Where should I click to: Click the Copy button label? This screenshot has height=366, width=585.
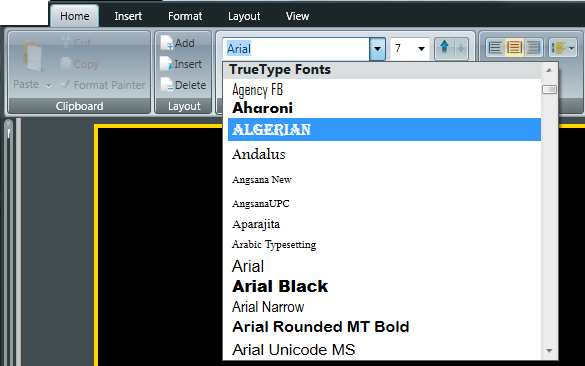tap(86, 64)
